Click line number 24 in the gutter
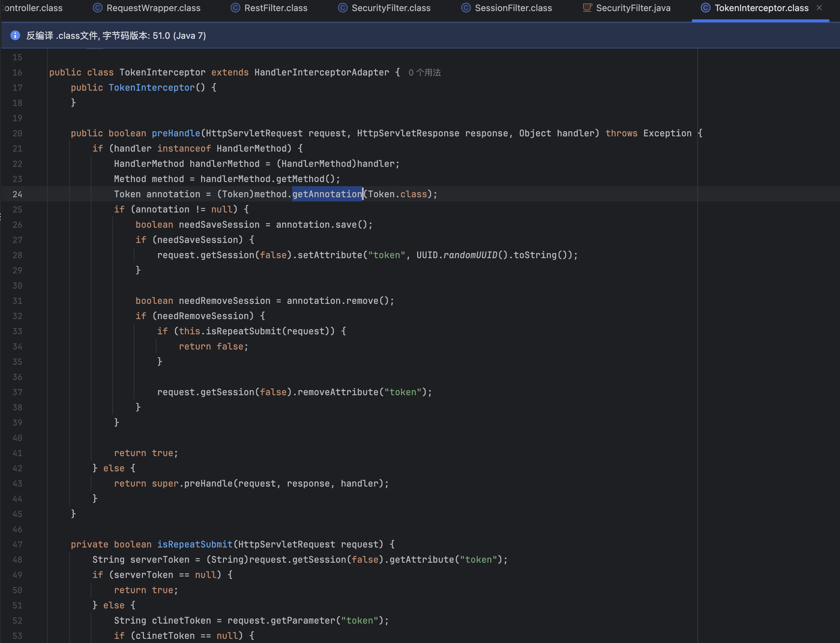Image resolution: width=840 pixels, height=643 pixels. [x=17, y=194]
